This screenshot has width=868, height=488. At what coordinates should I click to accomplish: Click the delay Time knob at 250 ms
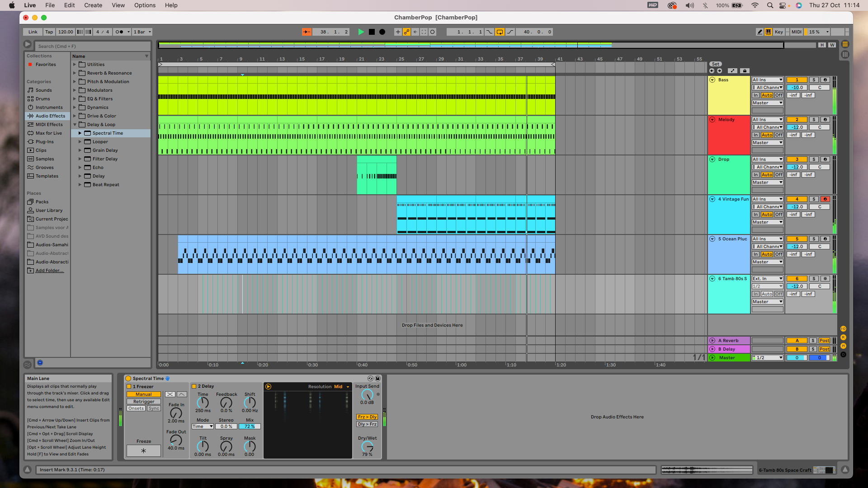(203, 402)
